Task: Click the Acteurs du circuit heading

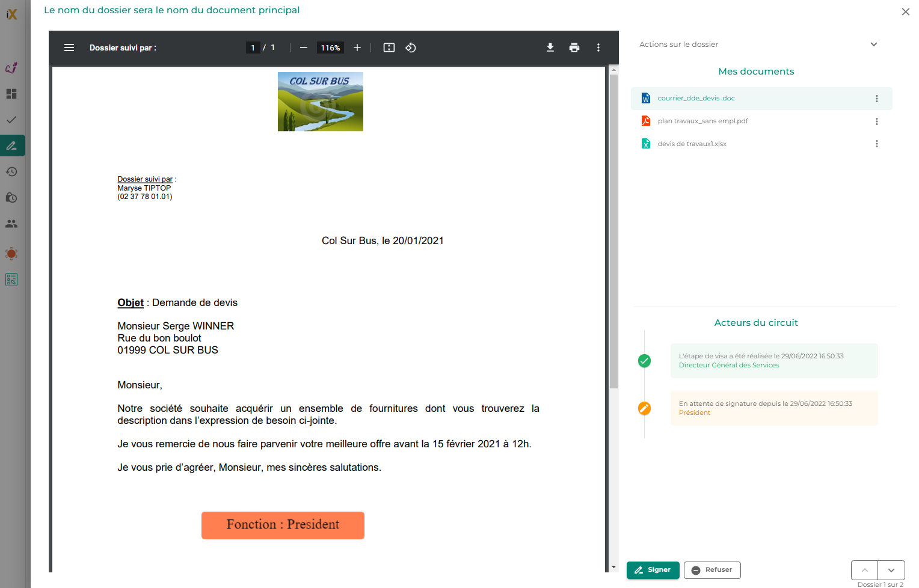Action: 756,323
